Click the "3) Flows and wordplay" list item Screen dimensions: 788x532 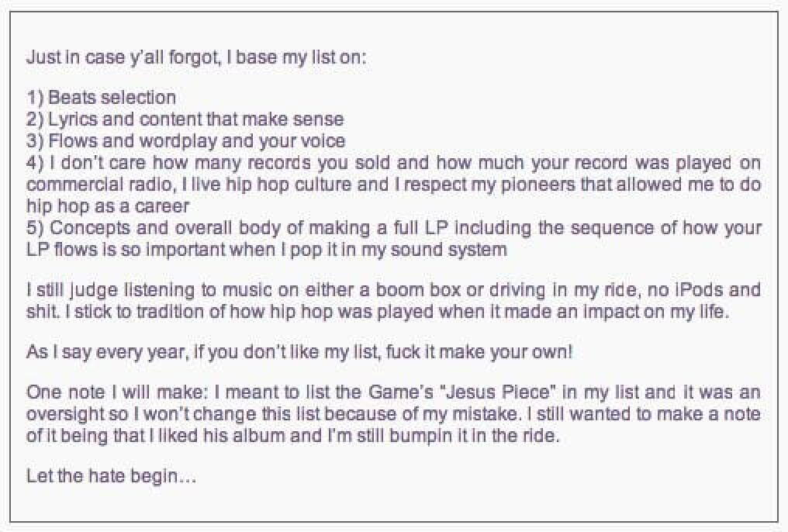pyautogui.click(x=186, y=141)
